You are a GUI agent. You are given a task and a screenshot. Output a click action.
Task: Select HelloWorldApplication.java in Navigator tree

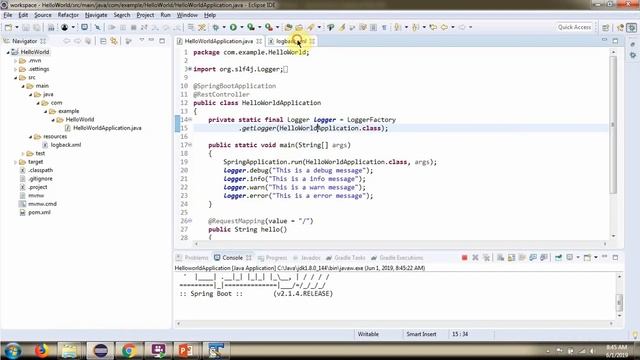107,128
